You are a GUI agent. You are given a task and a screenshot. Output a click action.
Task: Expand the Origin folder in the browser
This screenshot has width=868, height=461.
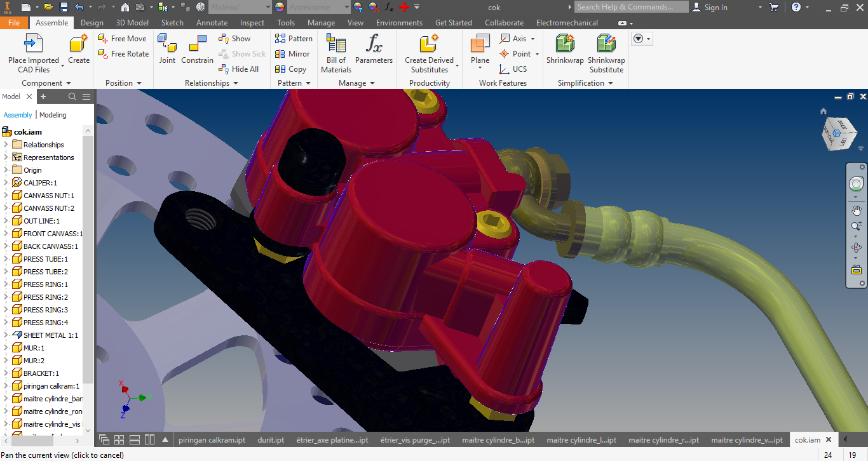tap(5, 170)
